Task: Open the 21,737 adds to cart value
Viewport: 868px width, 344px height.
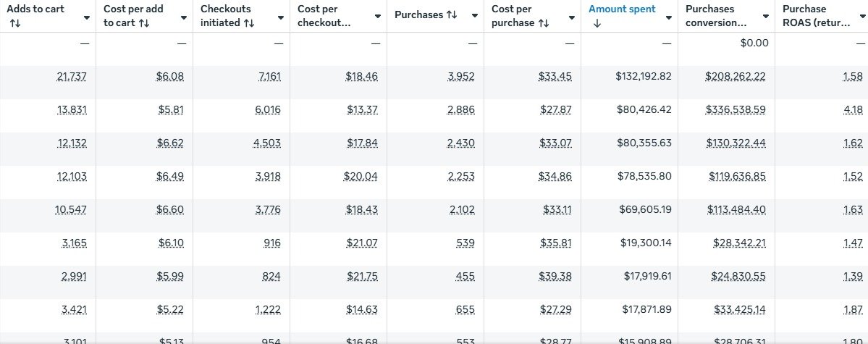Action: [71, 77]
